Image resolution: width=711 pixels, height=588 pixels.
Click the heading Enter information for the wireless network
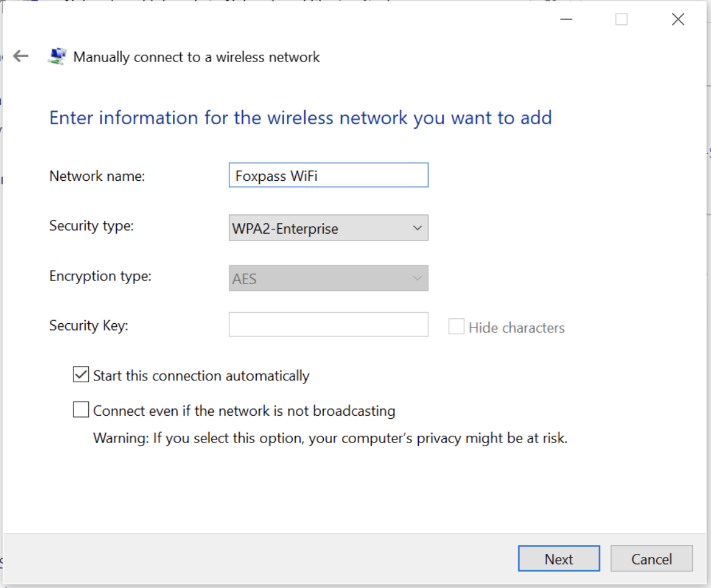(301, 118)
